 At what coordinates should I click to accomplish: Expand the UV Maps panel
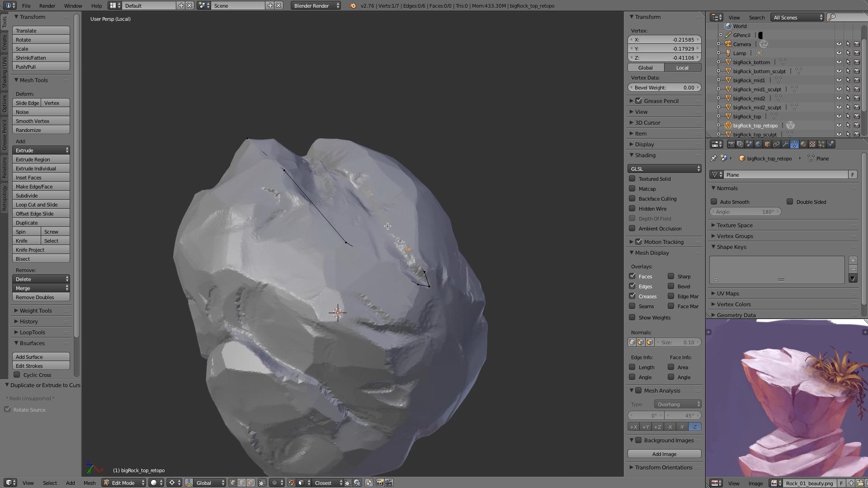tap(728, 293)
